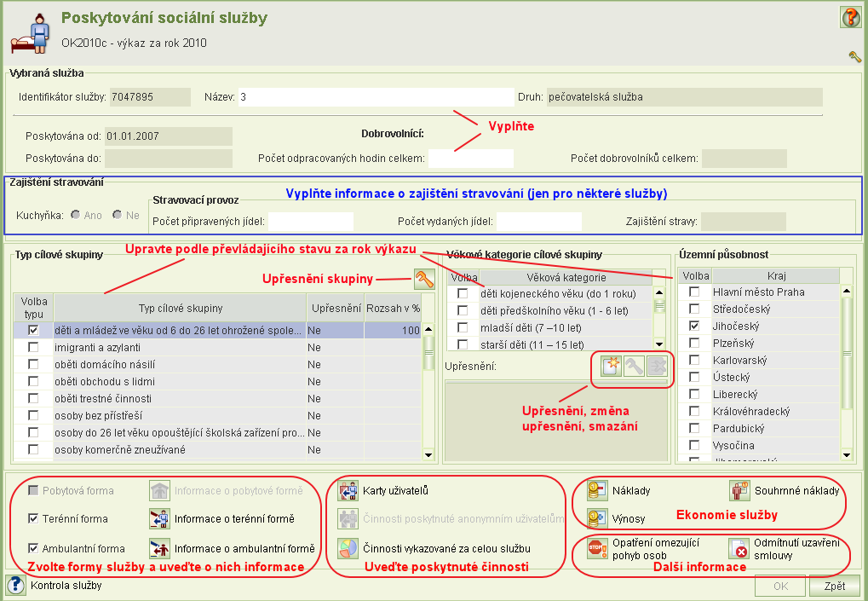Check the Královéhradecký region
The image size is (868, 601).
coord(694,411)
